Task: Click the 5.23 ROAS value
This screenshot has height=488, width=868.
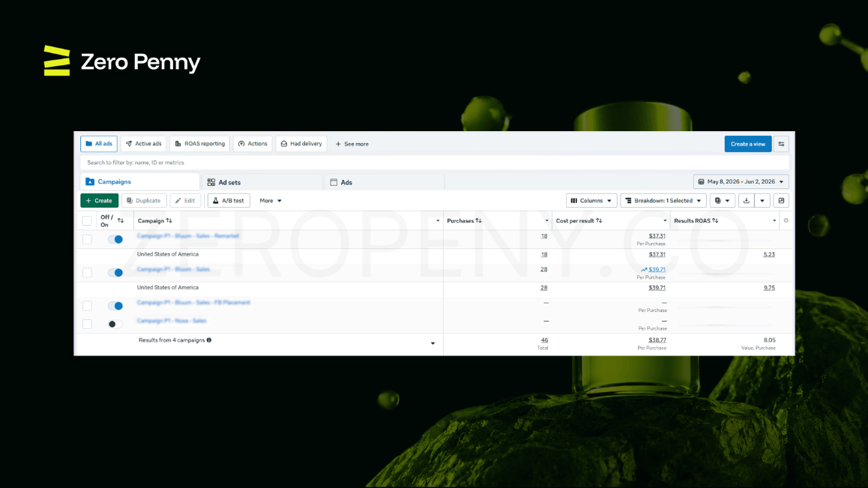Action: 769,255
